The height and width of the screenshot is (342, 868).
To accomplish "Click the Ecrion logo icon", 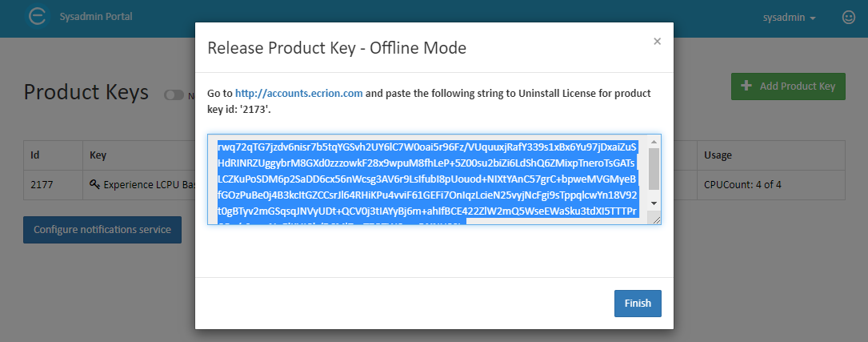I will [x=37, y=16].
